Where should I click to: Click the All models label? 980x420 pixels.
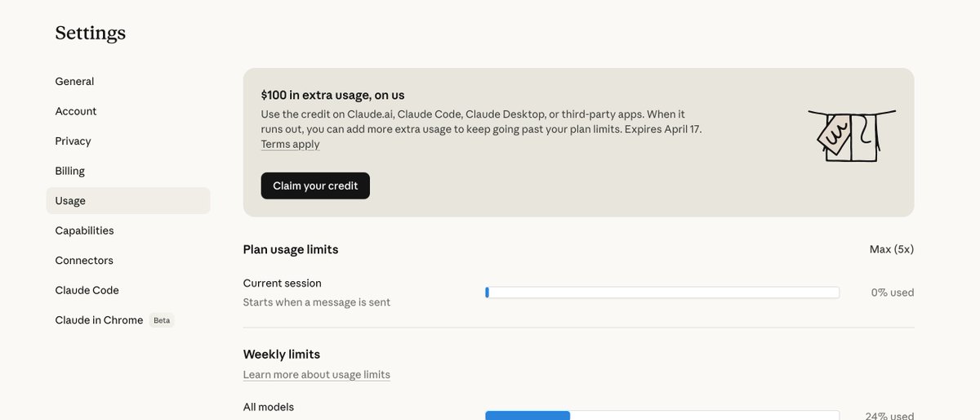pos(269,407)
